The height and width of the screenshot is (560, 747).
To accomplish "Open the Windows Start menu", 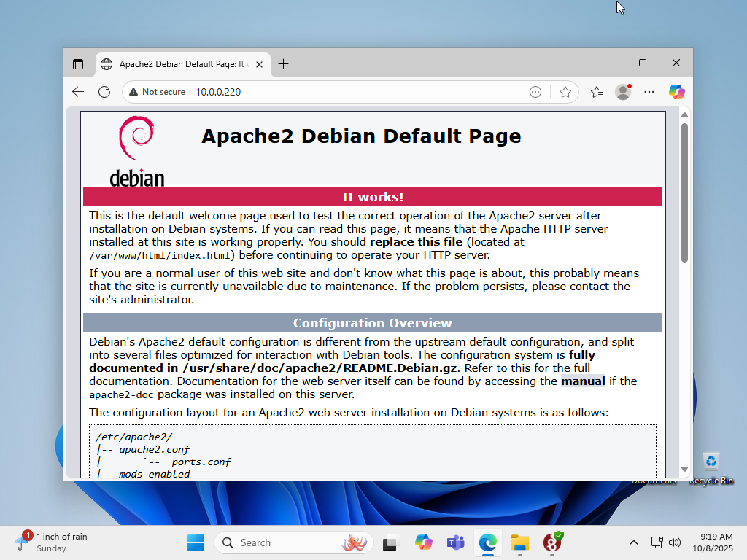I will [x=196, y=542].
